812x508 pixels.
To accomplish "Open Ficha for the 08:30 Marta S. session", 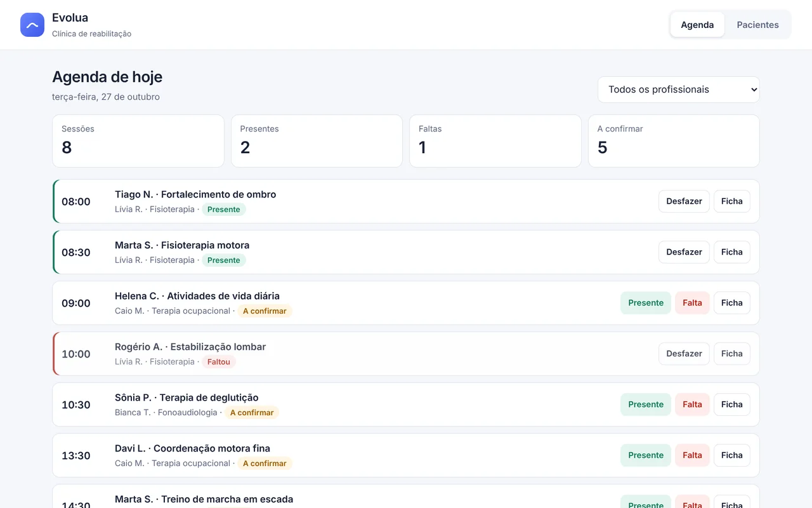I will coord(731,252).
